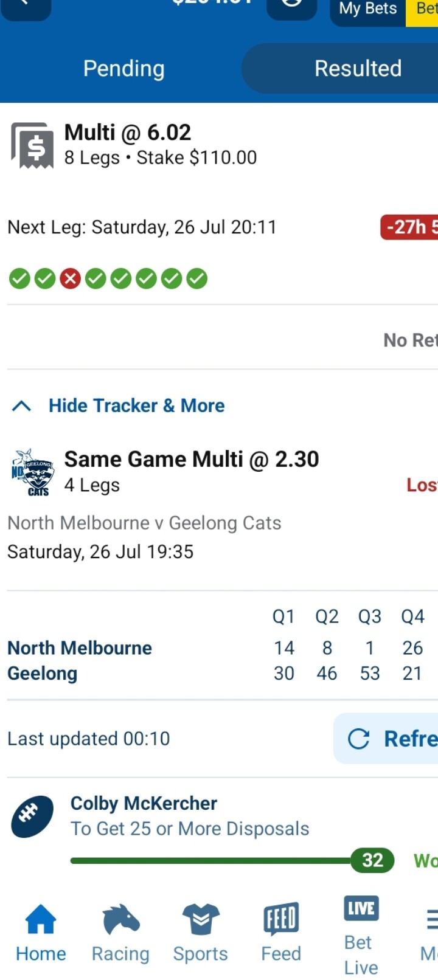Open the Sports section
The height and width of the screenshot is (980, 438).
click(200, 933)
